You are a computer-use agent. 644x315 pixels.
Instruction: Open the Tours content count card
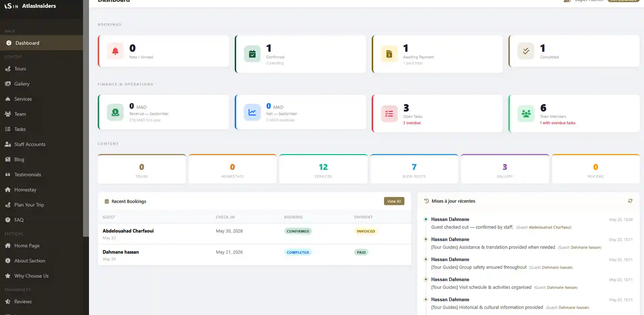point(142,169)
